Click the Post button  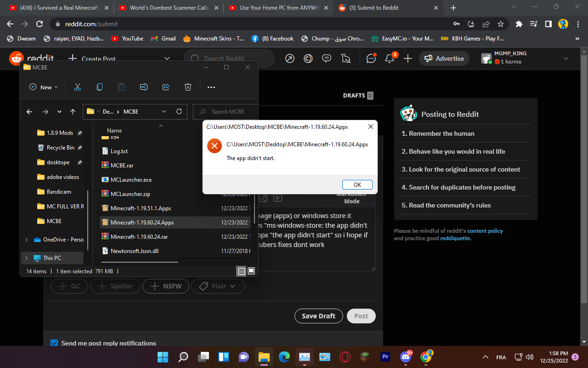click(361, 316)
